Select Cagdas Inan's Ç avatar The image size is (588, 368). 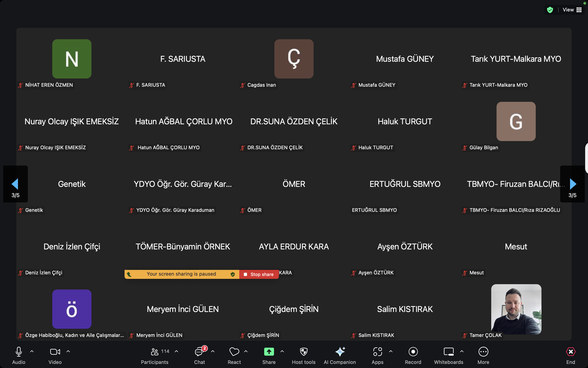294,59
